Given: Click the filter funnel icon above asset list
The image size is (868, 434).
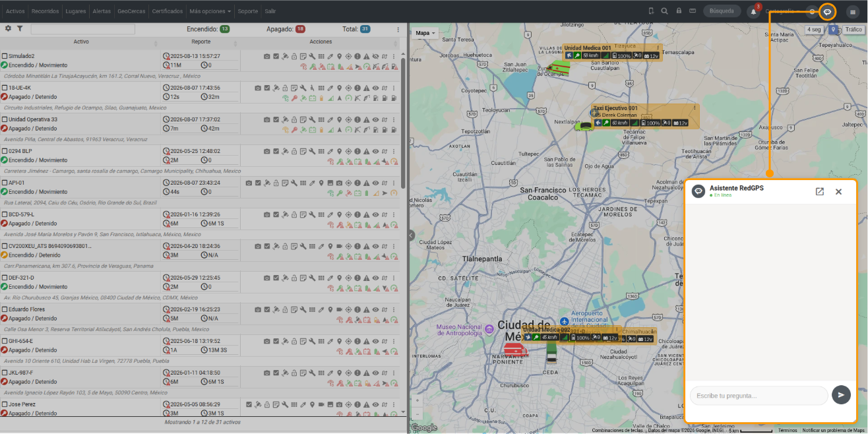Looking at the screenshot, I should coord(20,29).
